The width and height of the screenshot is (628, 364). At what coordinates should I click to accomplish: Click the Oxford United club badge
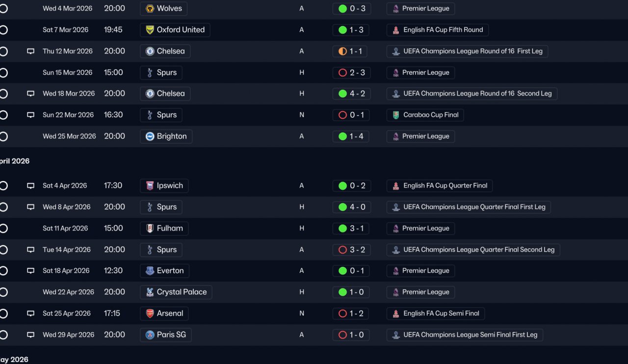click(x=150, y=30)
